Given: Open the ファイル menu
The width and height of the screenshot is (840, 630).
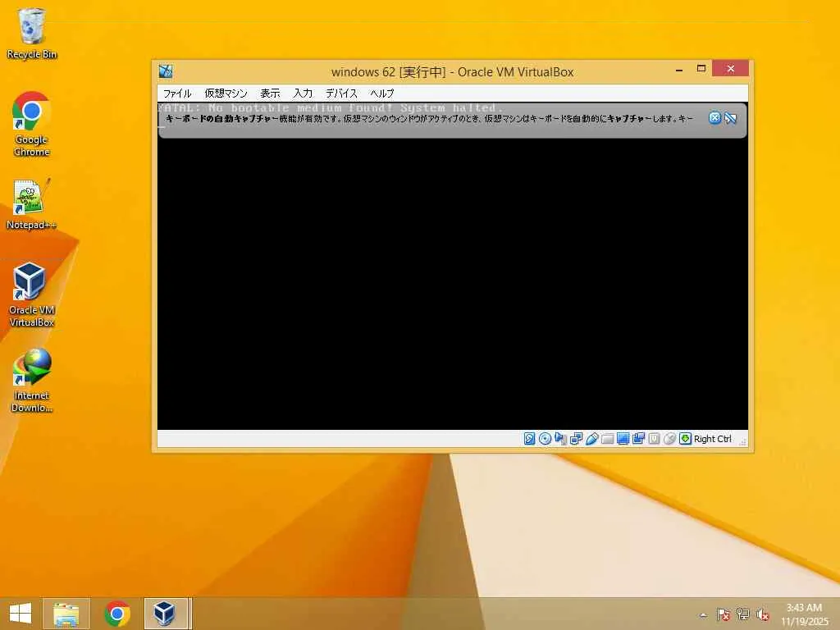Looking at the screenshot, I should click(177, 94).
